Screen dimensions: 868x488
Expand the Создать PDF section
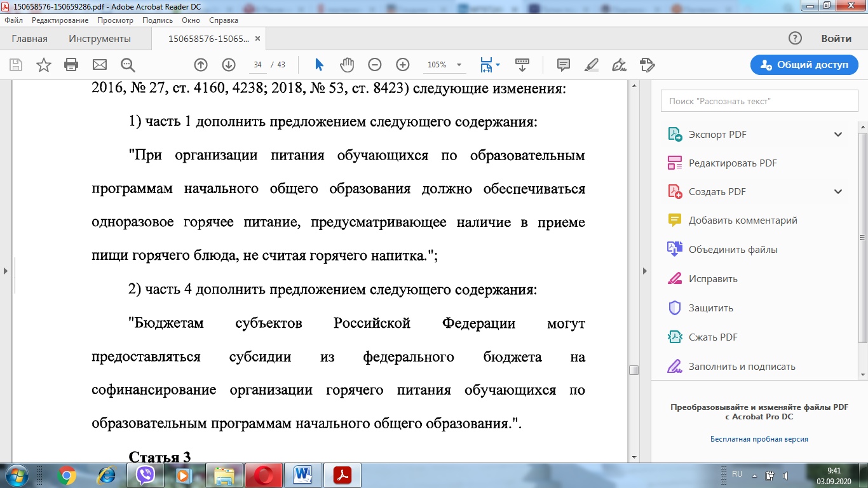(837, 192)
